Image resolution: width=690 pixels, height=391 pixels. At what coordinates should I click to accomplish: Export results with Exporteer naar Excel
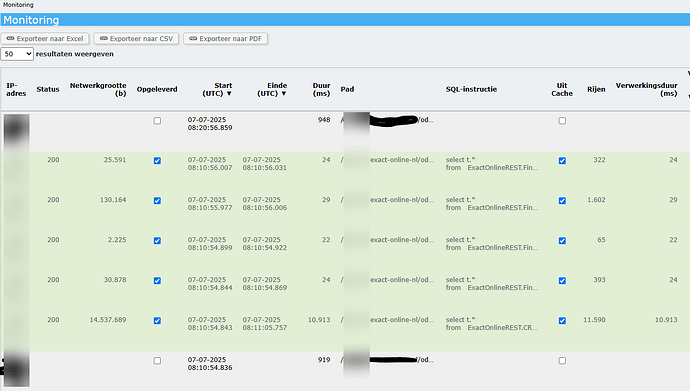[45, 39]
